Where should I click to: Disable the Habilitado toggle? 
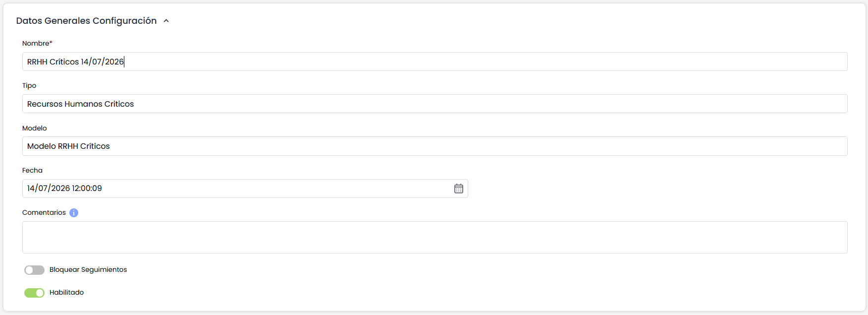34,293
